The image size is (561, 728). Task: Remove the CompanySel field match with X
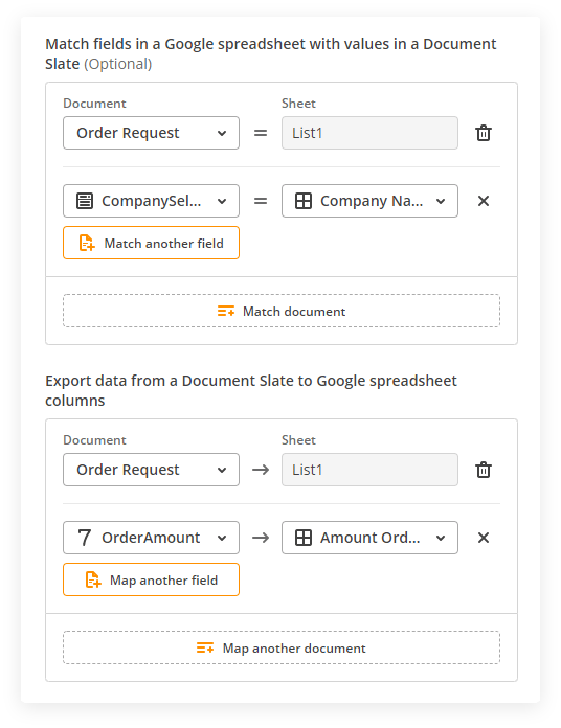483,201
